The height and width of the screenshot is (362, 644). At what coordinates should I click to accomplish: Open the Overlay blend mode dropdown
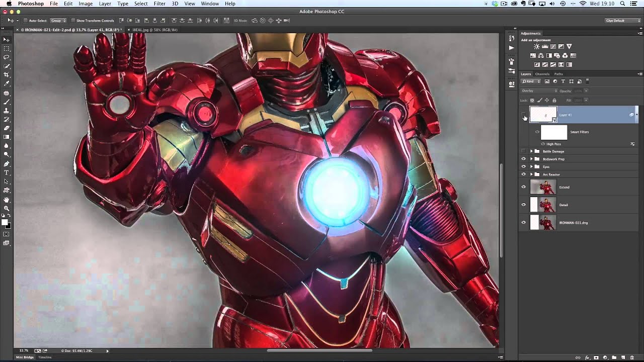point(539,91)
